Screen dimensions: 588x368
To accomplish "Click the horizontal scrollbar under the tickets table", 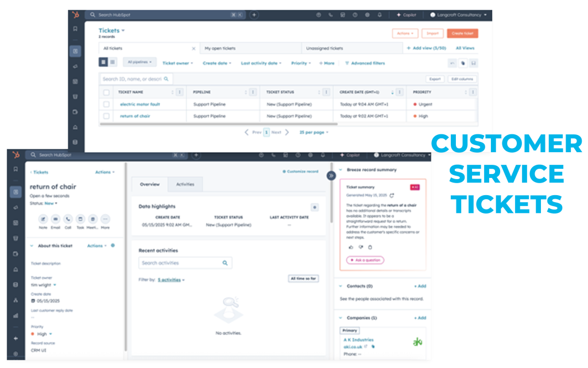I will (x=219, y=123).
